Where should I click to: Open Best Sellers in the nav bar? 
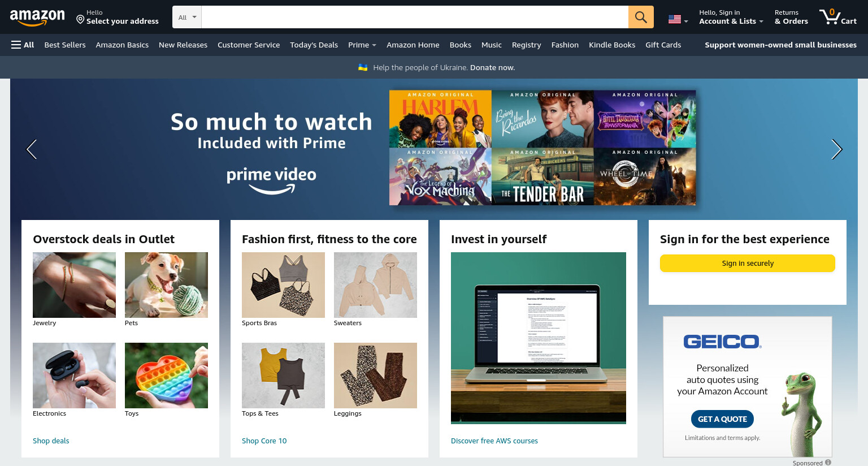(65, 45)
